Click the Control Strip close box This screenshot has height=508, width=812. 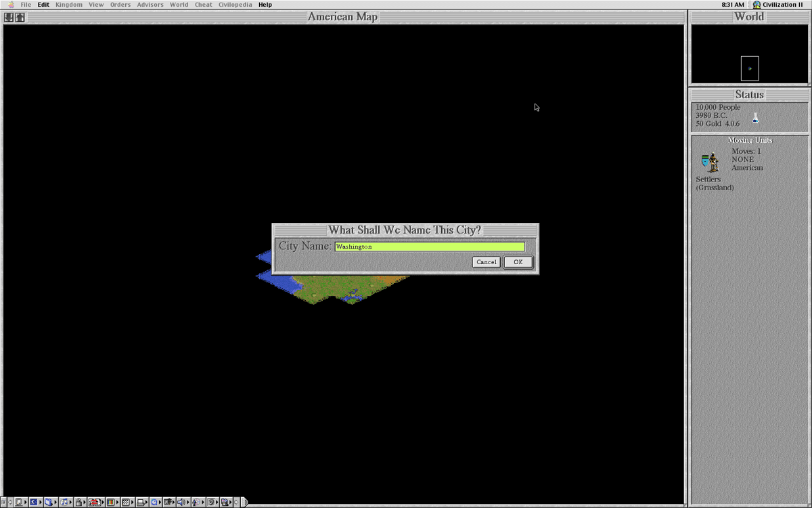[3, 502]
